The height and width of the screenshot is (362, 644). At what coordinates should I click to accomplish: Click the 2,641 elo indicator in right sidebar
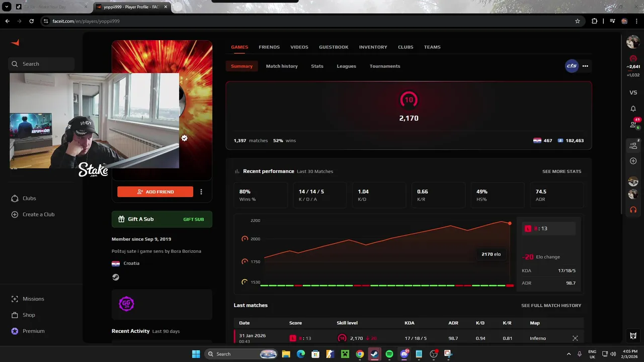[x=633, y=66]
